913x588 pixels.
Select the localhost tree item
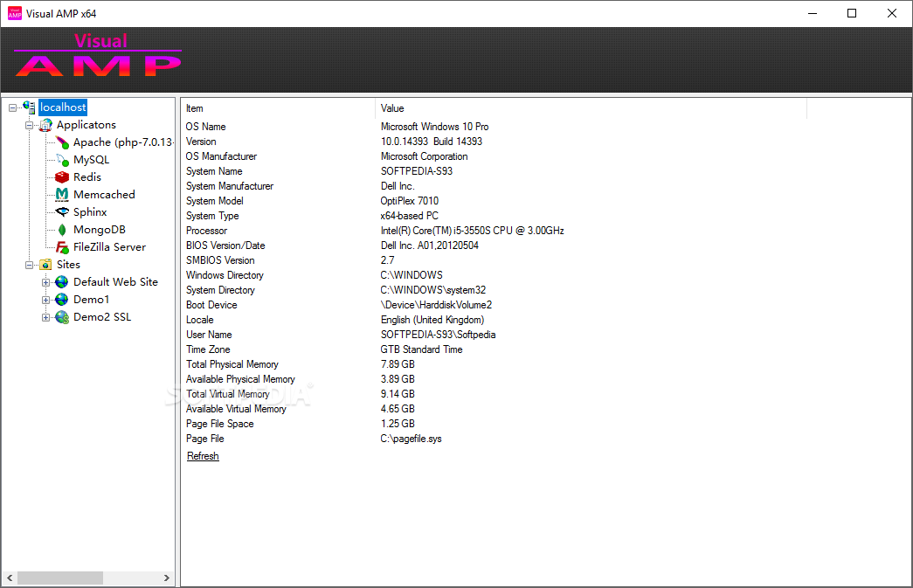(x=63, y=107)
